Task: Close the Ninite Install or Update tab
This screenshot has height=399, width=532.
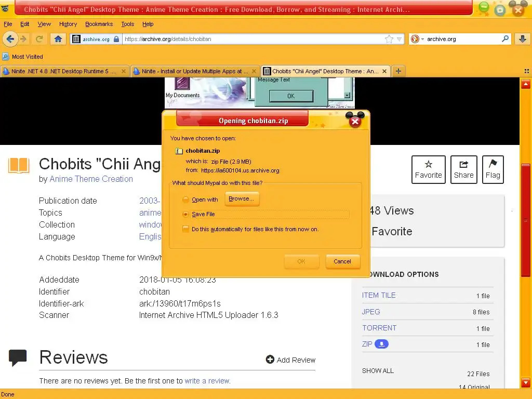Action: [254, 71]
